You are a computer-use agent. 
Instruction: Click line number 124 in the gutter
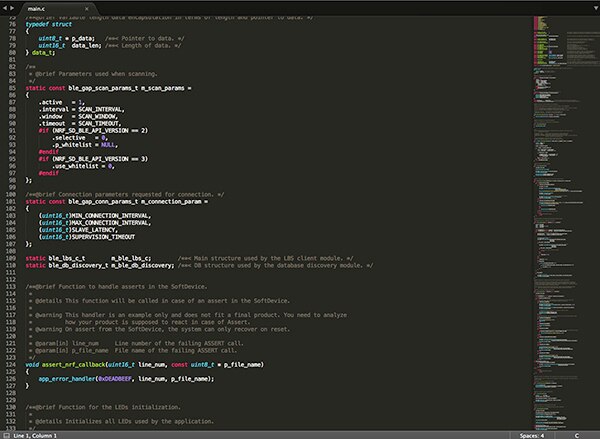tap(11, 364)
